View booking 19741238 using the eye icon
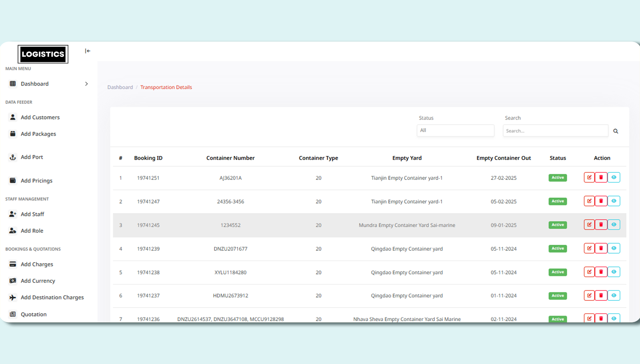The image size is (640, 364). pos(614,272)
